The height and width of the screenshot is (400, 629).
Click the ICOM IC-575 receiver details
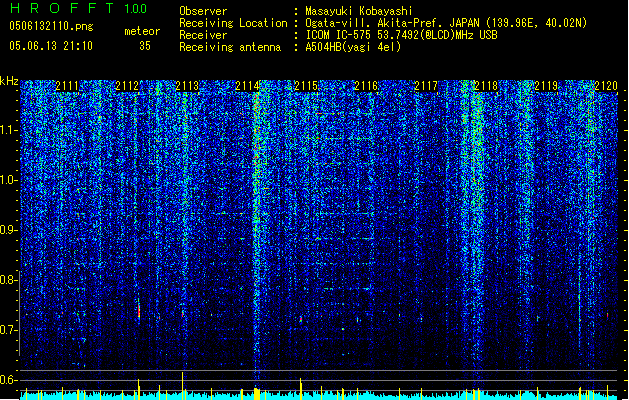pyautogui.click(x=402, y=35)
